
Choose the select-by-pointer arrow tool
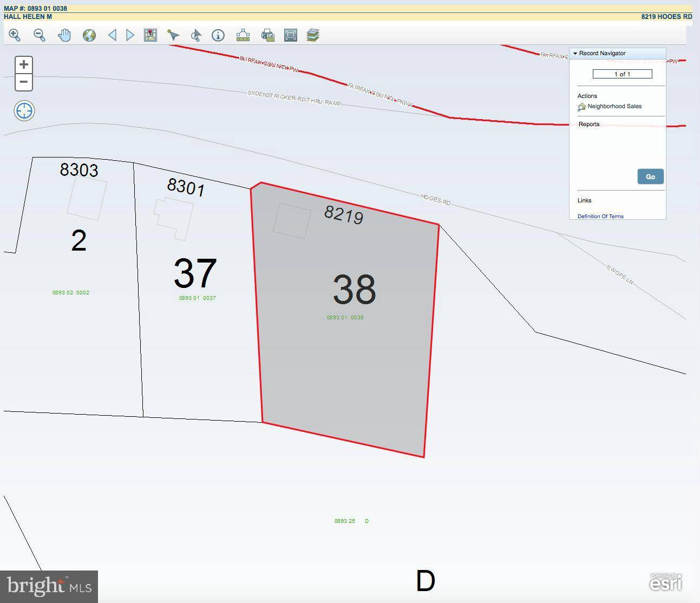(x=173, y=35)
